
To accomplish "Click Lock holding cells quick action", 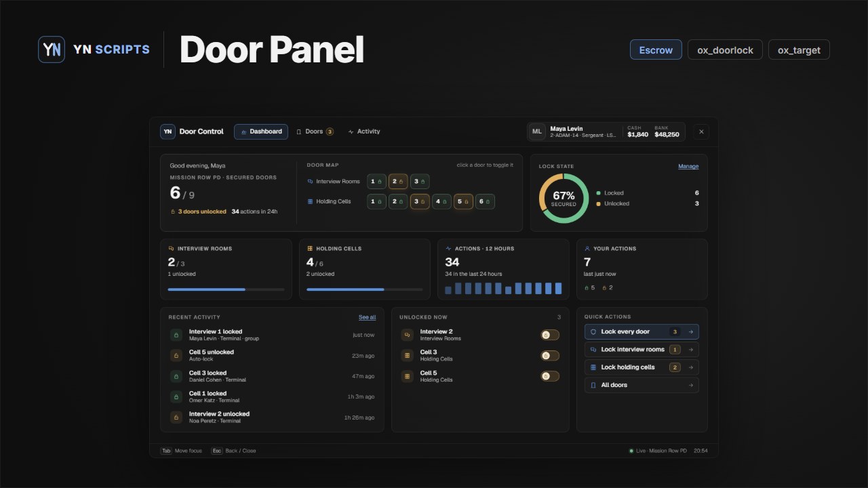I will pos(642,367).
